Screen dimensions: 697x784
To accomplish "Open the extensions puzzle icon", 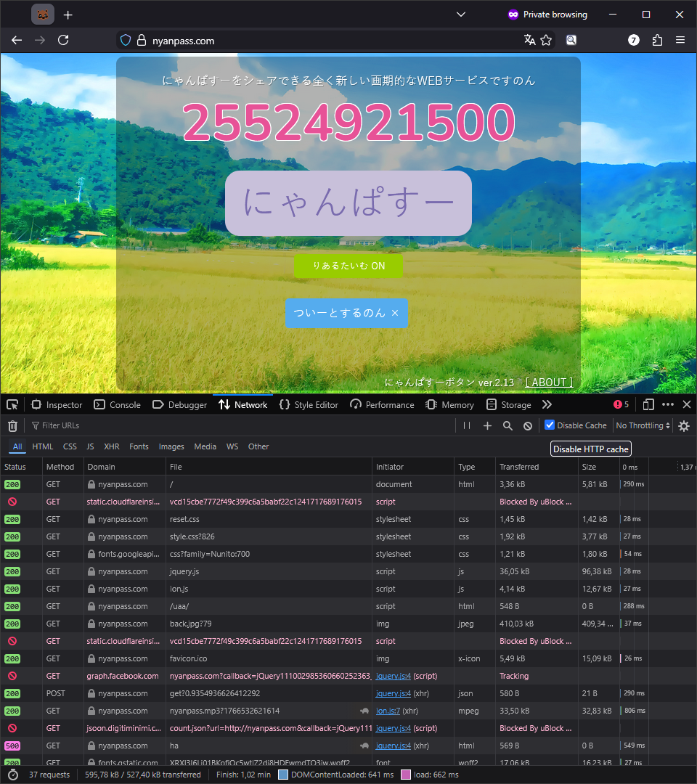I will point(657,40).
